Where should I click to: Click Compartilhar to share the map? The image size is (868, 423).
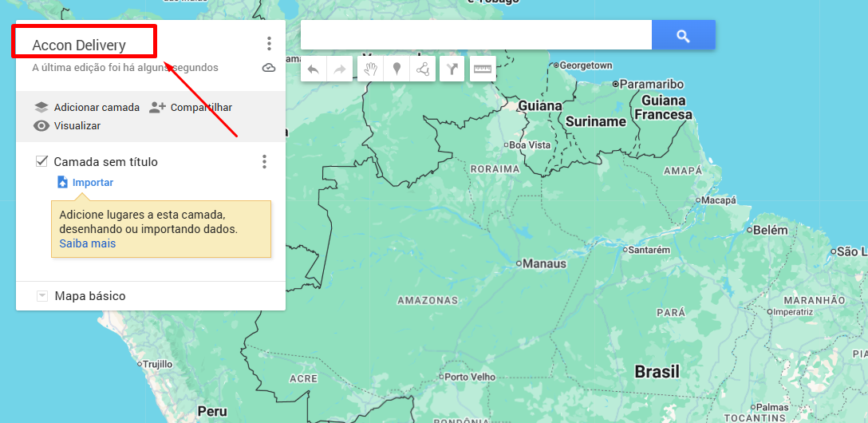coord(191,107)
